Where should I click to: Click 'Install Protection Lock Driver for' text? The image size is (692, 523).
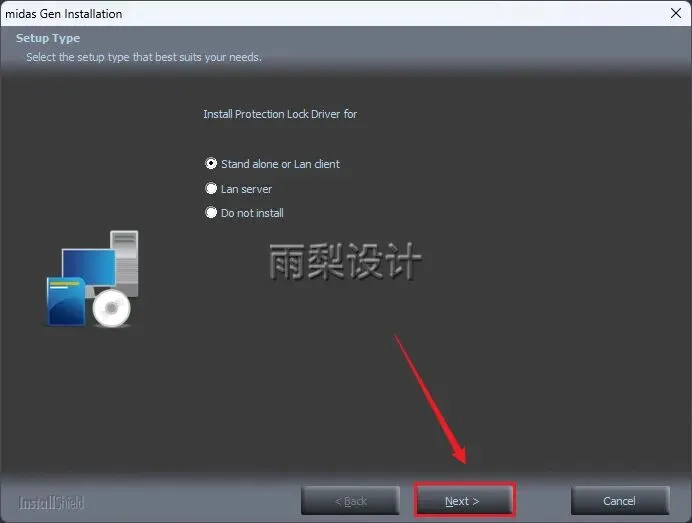click(x=280, y=114)
